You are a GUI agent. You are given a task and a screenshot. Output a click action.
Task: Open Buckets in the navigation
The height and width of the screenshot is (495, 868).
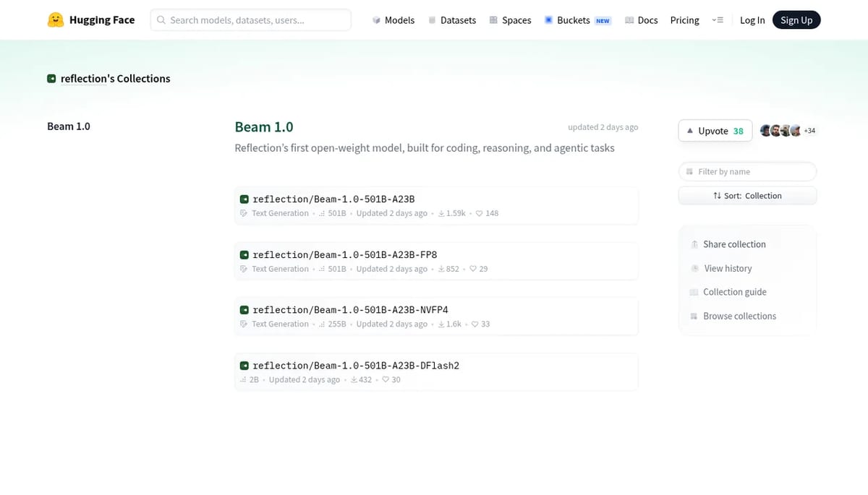pos(578,20)
